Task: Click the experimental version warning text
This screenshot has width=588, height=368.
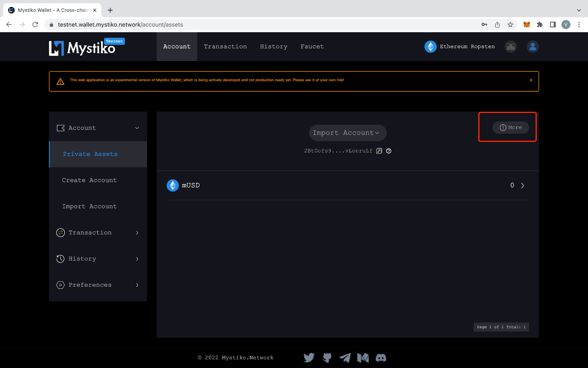Action: coord(207,80)
